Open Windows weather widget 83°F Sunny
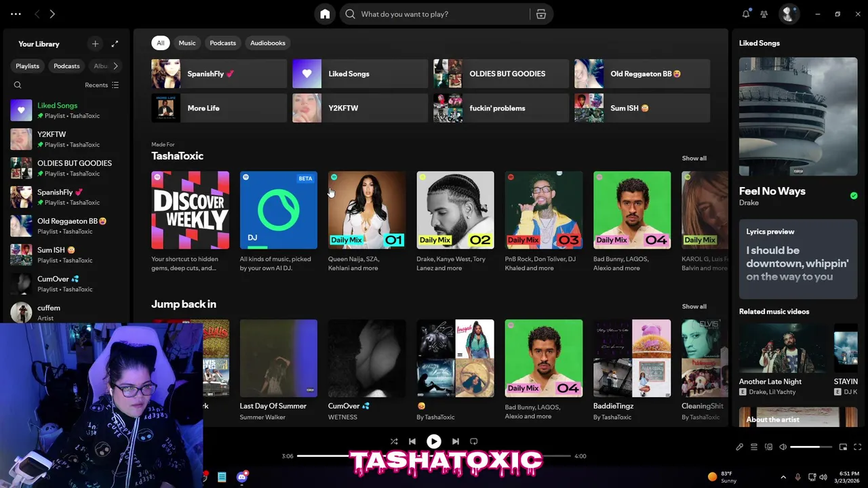 722,477
